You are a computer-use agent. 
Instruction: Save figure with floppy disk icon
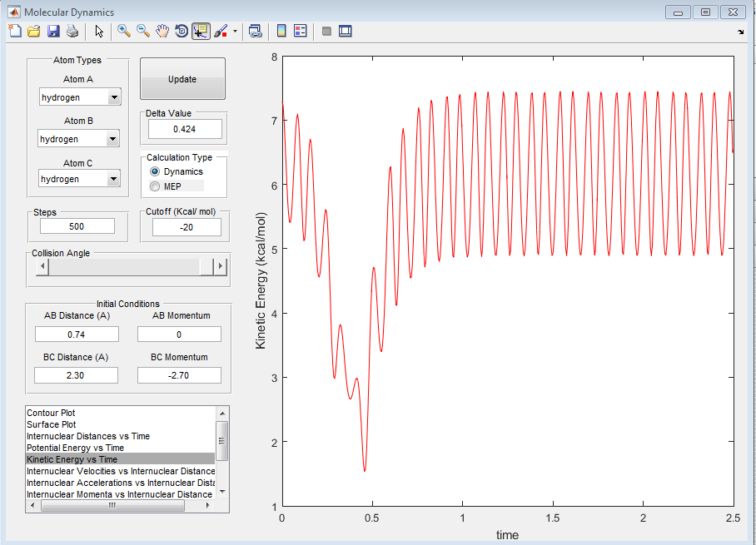coord(52,32)
